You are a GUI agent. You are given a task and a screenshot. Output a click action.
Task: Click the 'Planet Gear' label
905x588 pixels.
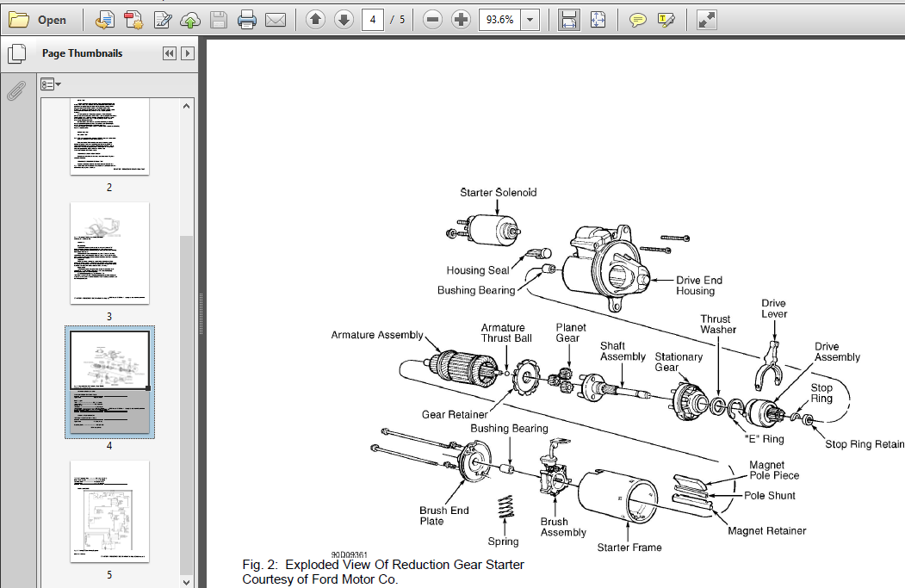pos(570,333)
